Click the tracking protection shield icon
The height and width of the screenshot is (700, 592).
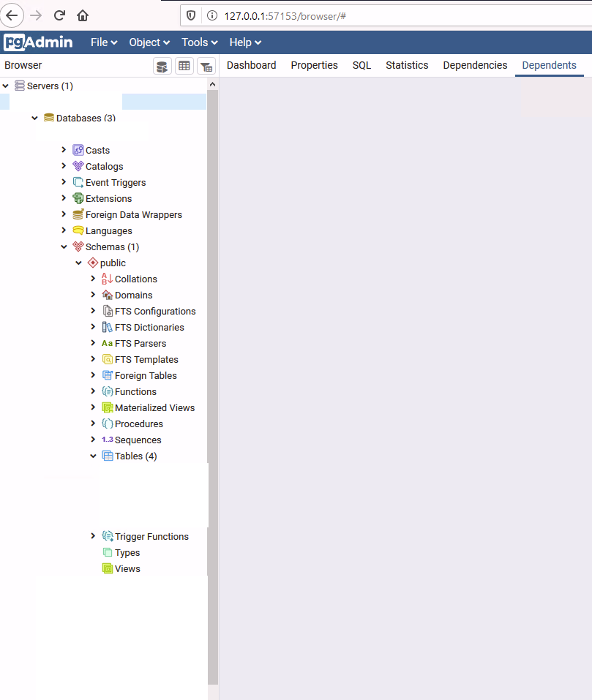(191, 16)
